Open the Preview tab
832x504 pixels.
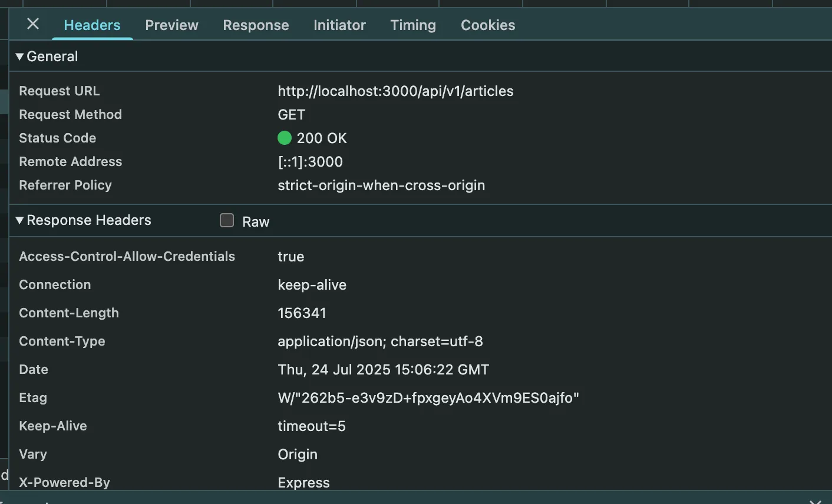[x=171, y=25]
